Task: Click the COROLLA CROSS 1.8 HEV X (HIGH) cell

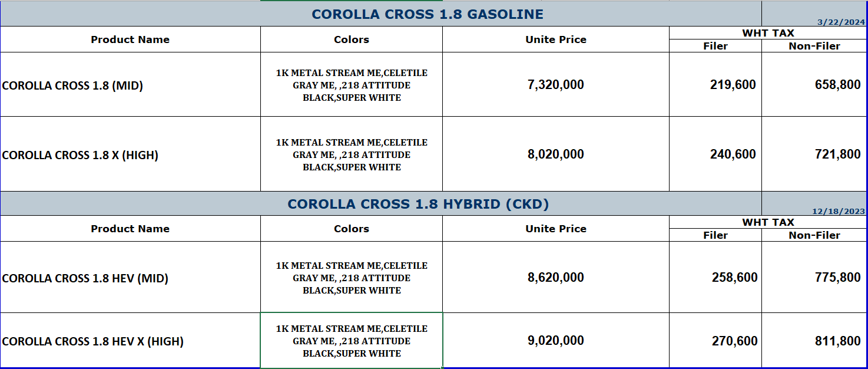Action: coord(93,341)
